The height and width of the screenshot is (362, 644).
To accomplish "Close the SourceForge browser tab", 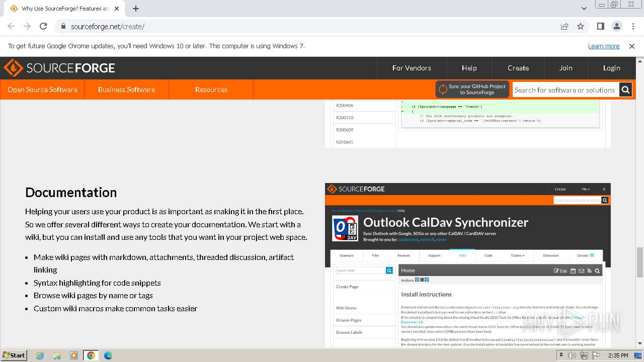I will 117,9.
